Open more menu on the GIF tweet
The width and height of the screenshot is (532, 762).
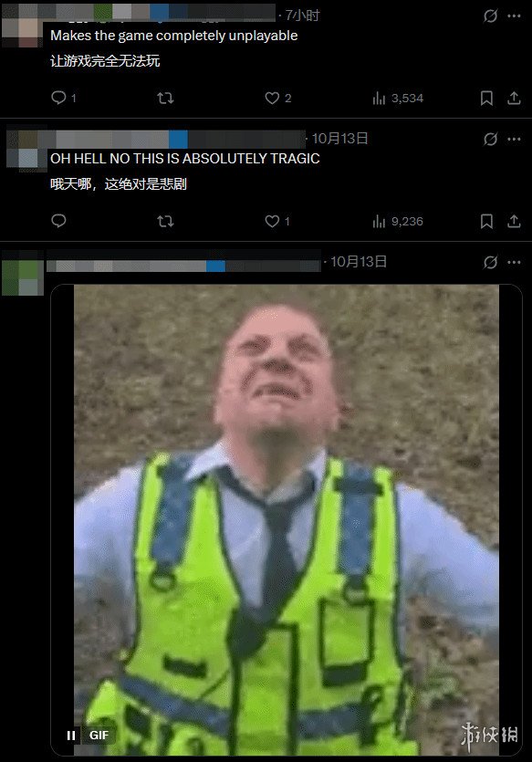tap(514, 263)
